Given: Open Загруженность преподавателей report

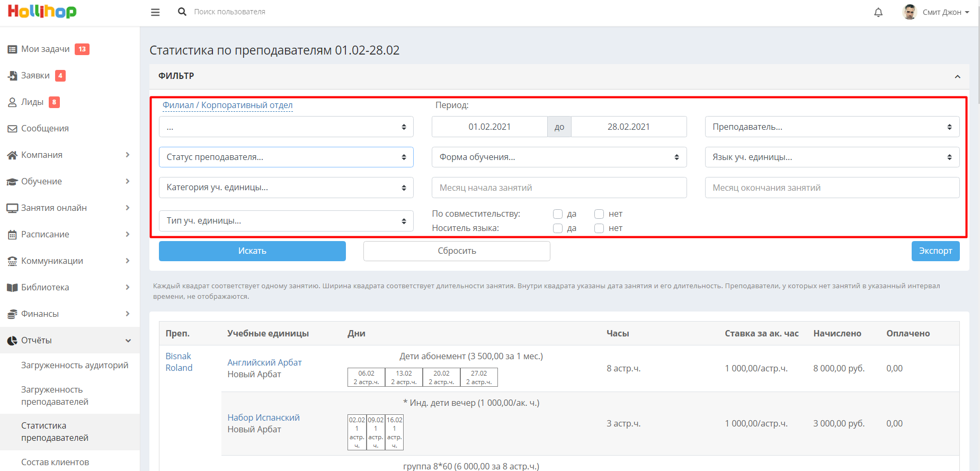Looking at the screenshot, I should point(55,396).
